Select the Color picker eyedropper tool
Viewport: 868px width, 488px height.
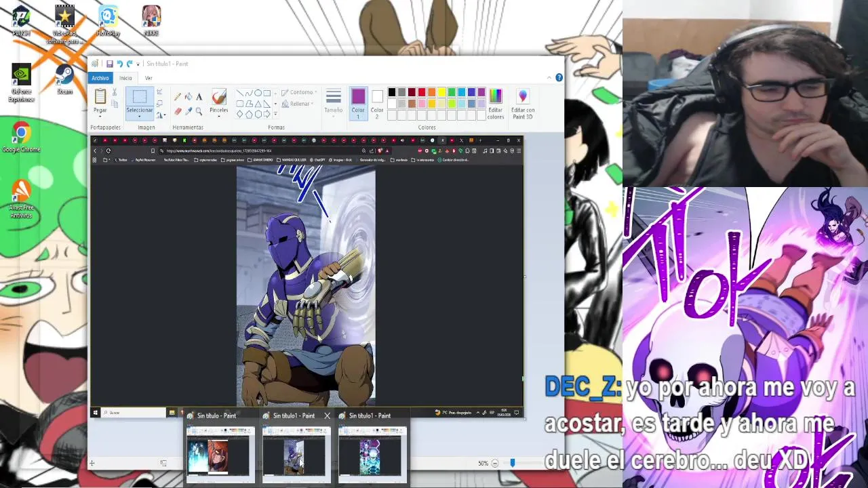click(x=189, y=110)
